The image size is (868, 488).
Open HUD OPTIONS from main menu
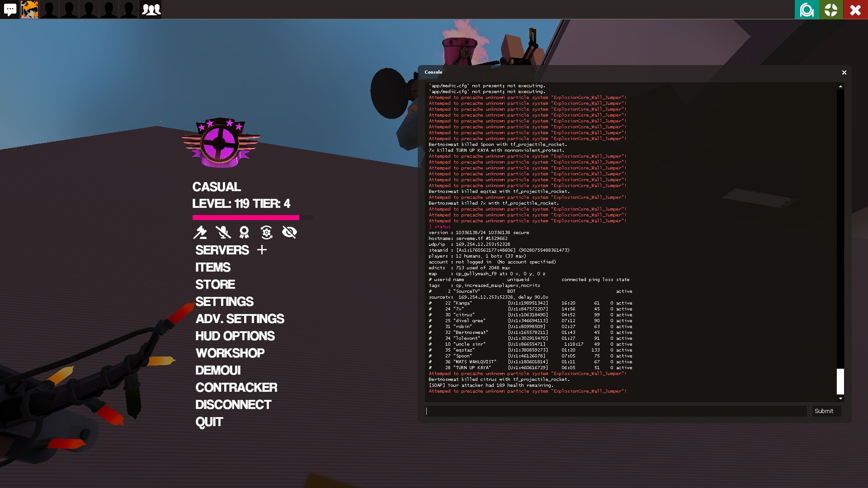tap(235, 336)
